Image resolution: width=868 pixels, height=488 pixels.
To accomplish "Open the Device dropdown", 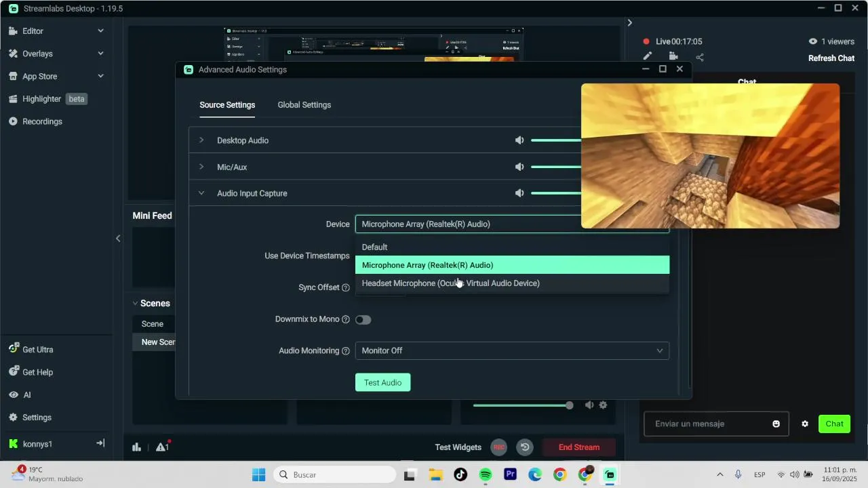I will 512,224.
